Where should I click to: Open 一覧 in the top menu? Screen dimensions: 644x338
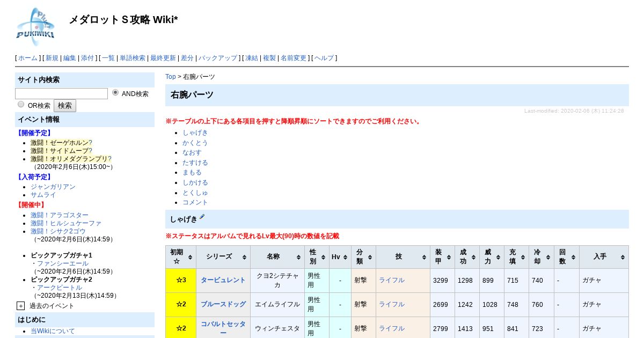point(108,58)
